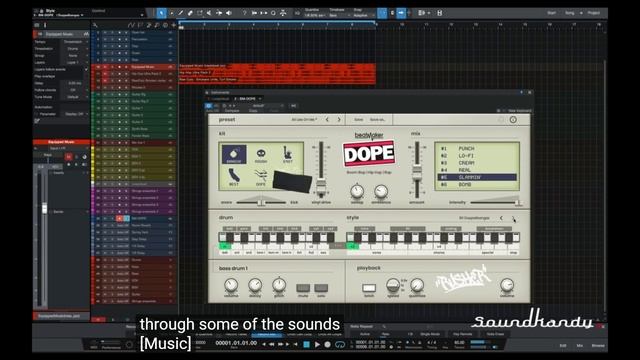Click the transport Play button
This screenshot has width=640, height=360.
pyautogui.click(x=317, y=344)
